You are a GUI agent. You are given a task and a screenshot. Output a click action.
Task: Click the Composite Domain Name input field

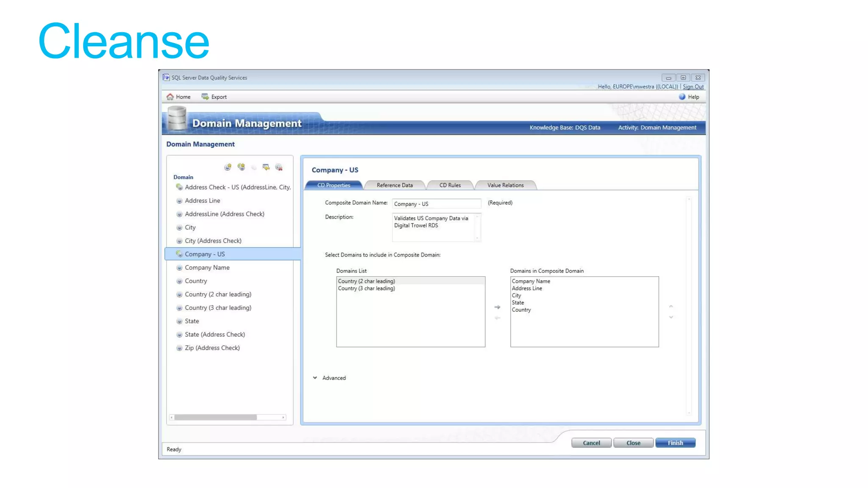[x=436, y=204]
